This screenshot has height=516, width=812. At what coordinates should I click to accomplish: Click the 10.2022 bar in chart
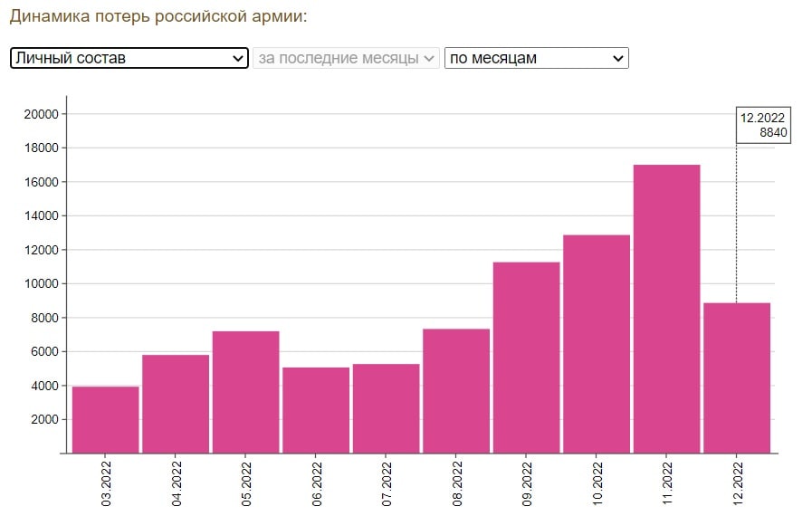point(597,344)
